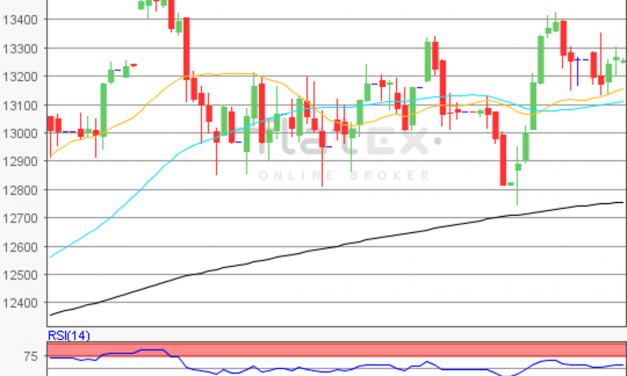
Task: Select the red candle closing near 12800
Action: tap(503, 160)
